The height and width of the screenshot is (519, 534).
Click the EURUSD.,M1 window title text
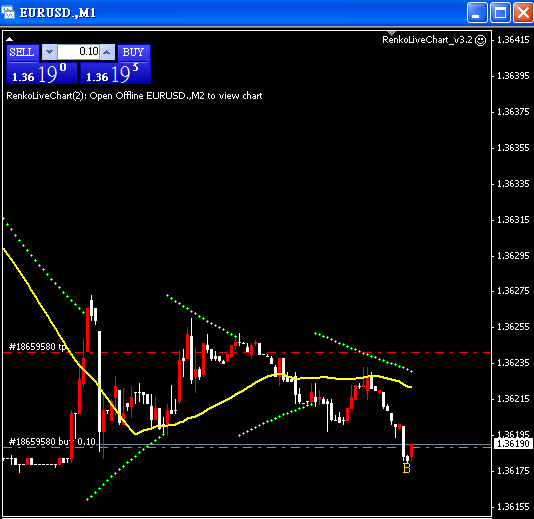(x=58, y=13)
